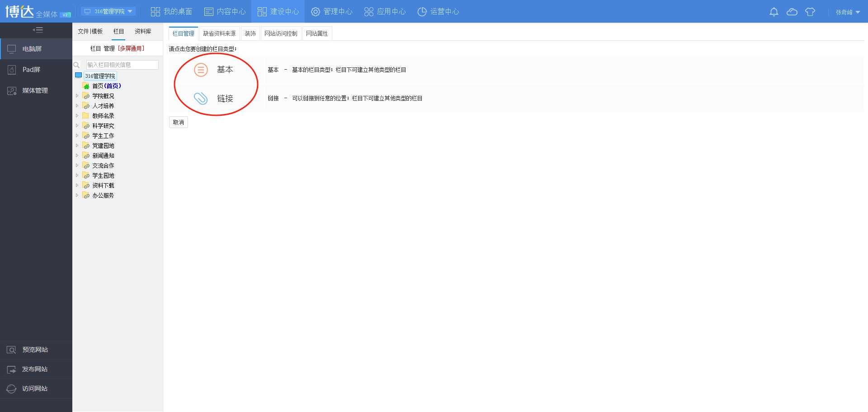Select 学生园地 in the tree
868x412 pixels.
coord(103,175)
